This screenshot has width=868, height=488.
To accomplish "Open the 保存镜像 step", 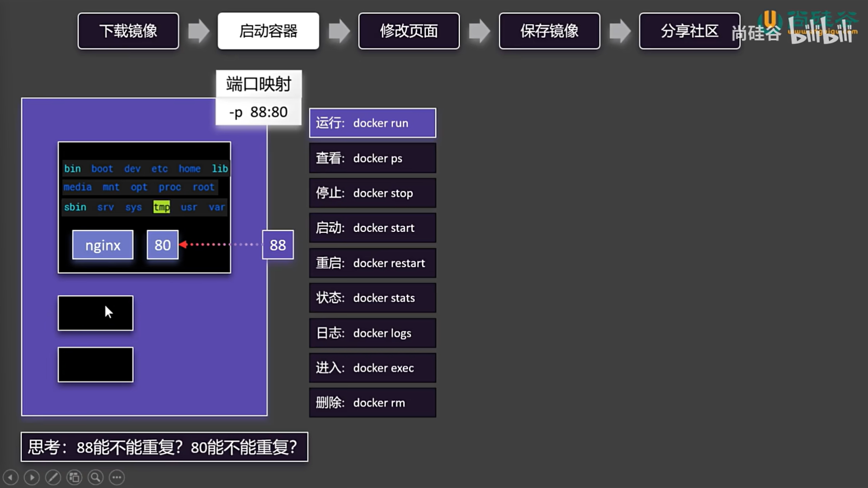I will (x=549, y=31).
